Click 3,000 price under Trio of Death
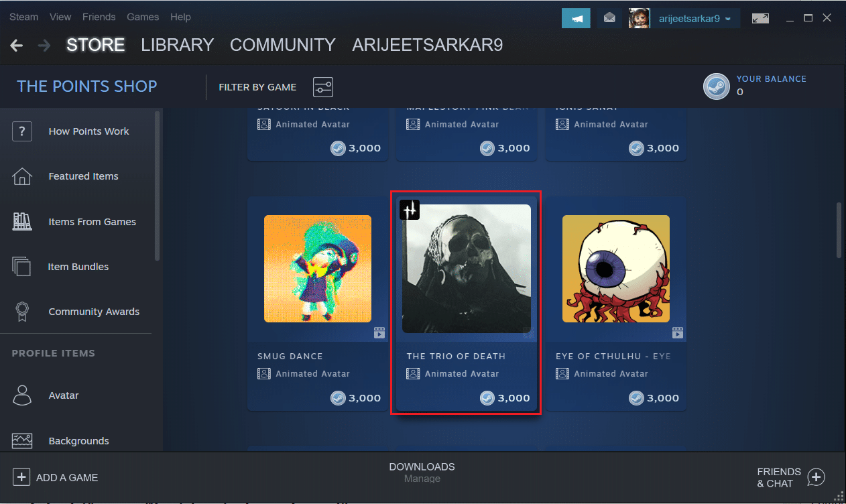This screenshot has width=846, height=504. pos(514,398)
